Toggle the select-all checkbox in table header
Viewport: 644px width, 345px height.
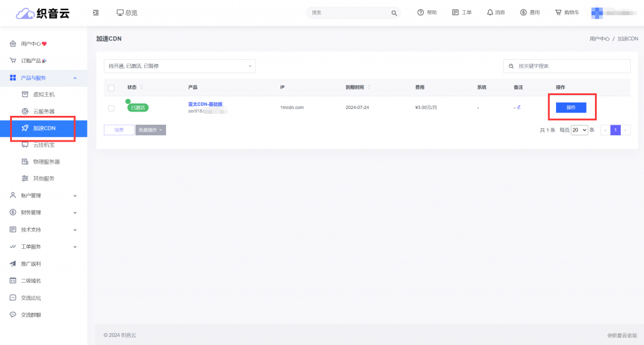pos(111,88)
